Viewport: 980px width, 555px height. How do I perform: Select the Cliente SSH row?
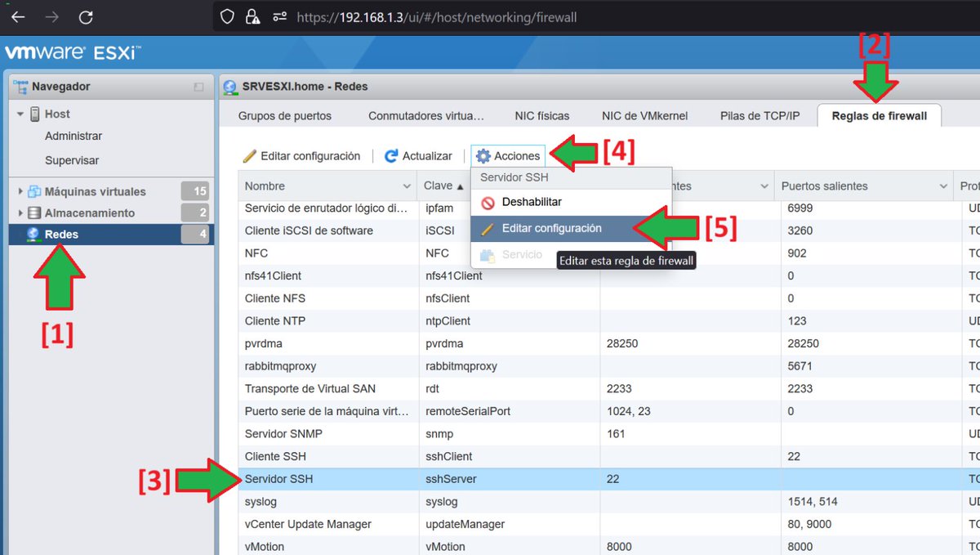point(609,456)
